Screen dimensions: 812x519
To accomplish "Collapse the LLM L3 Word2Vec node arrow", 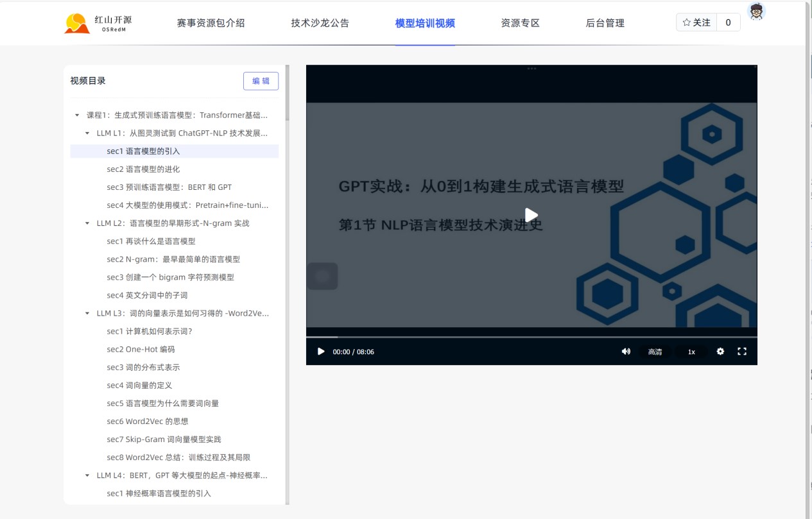I will 87,314.
